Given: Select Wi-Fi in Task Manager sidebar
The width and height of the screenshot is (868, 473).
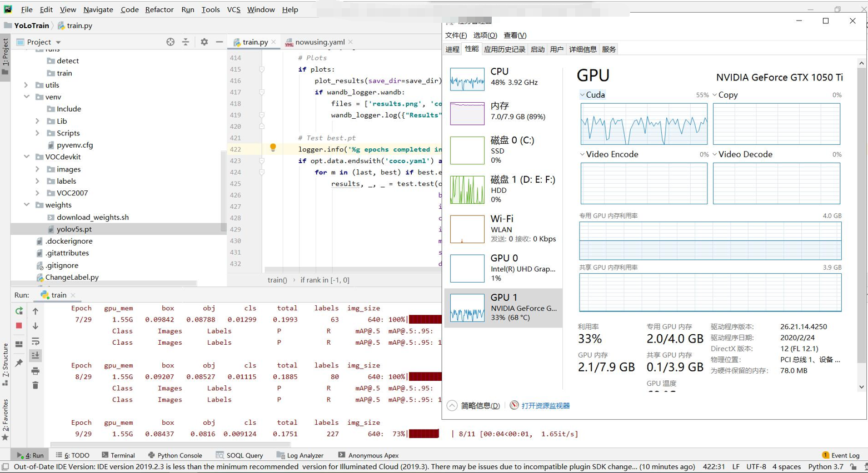Looking at the screenshot, I should point(503,229).
